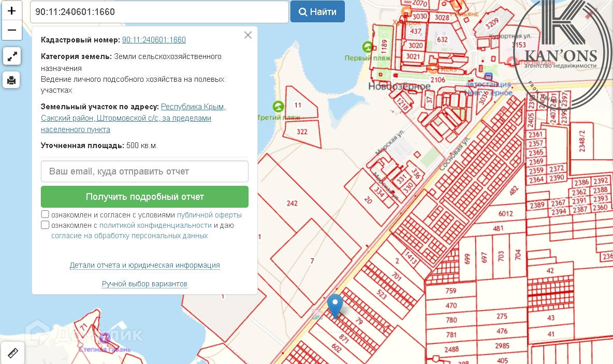Select parcel 275 on the map
613x364 pixels.
(x=502, y=316)
